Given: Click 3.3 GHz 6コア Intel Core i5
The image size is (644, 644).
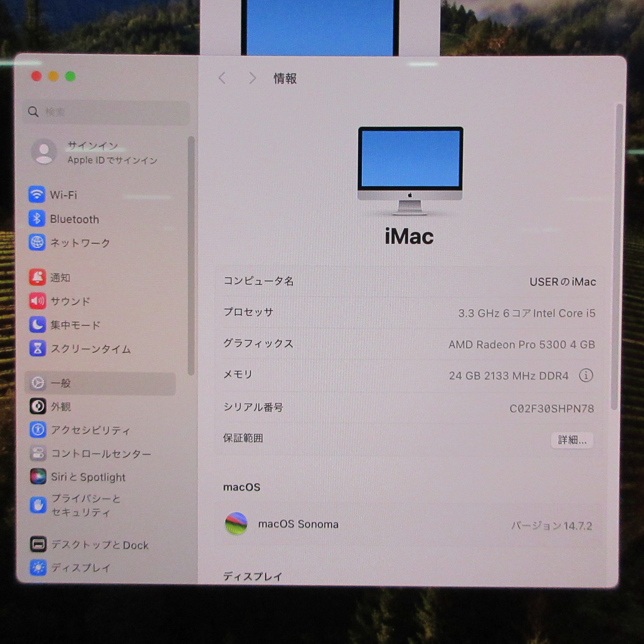Looking at the screenshot, I should coord(526,313).
